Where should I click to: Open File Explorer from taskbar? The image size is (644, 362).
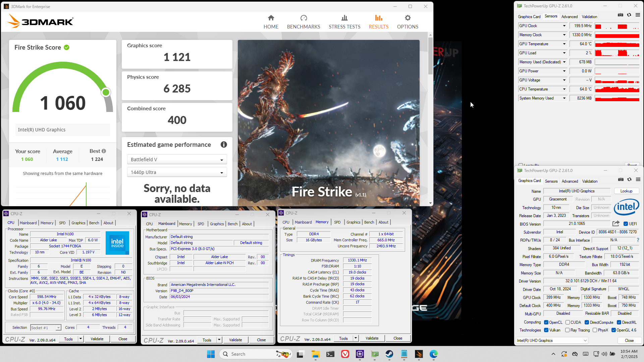click(x=315, y=354)
